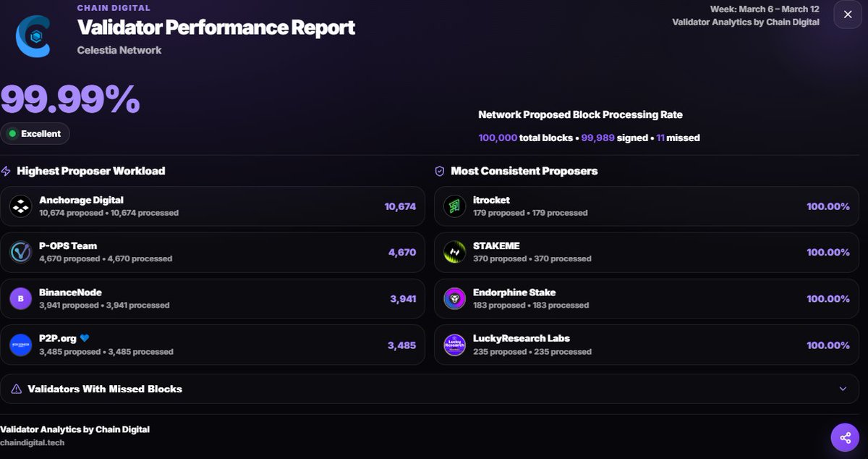Click '10,674 proposed • 10,674 processed' detail
Viewport: 868px width, 459px height.
point(109,213)
